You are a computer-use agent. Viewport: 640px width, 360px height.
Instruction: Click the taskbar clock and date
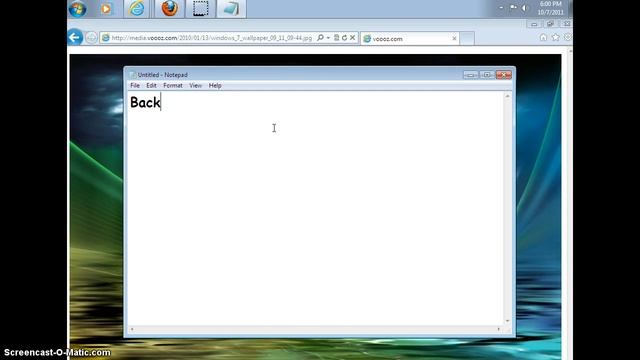(x=550, y=8)
